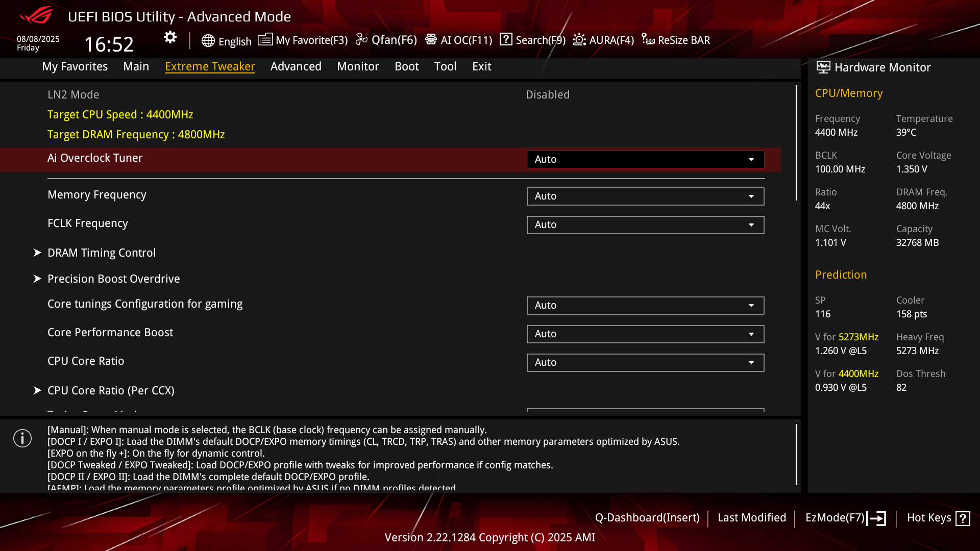Screen dimensions: 980x551
Task: Open the Core Performance Boost dropdown
Action: click(x=645, y=334)
